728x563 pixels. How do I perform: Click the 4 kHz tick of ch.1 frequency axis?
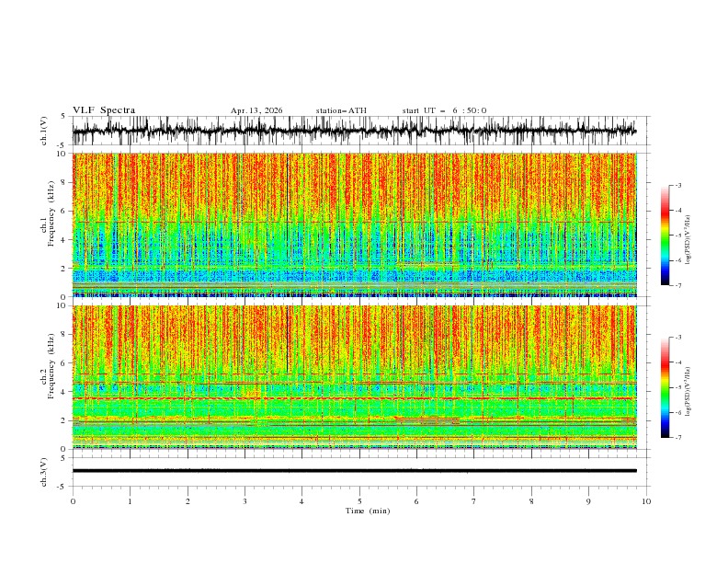coord(65,240)
